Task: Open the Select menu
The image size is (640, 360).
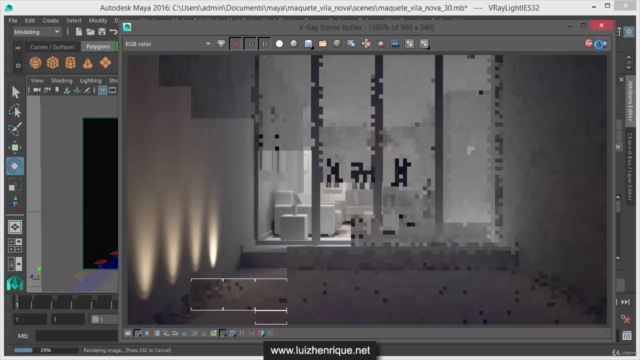Action: point(74,20)
